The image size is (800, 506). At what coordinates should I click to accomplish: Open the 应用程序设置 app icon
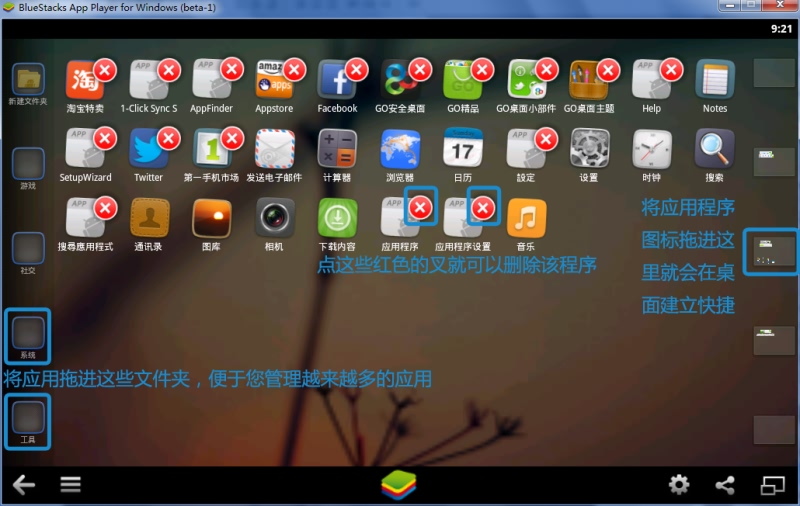click(463, 218)
